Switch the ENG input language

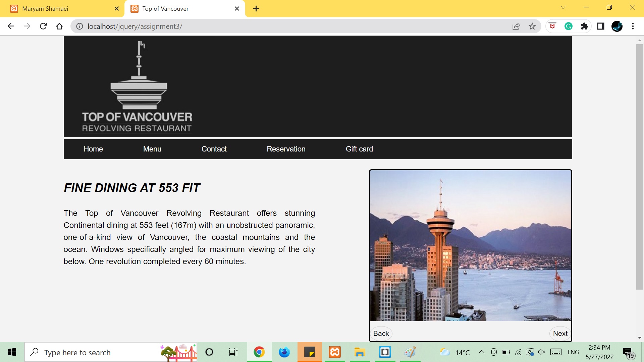point(573,352)
